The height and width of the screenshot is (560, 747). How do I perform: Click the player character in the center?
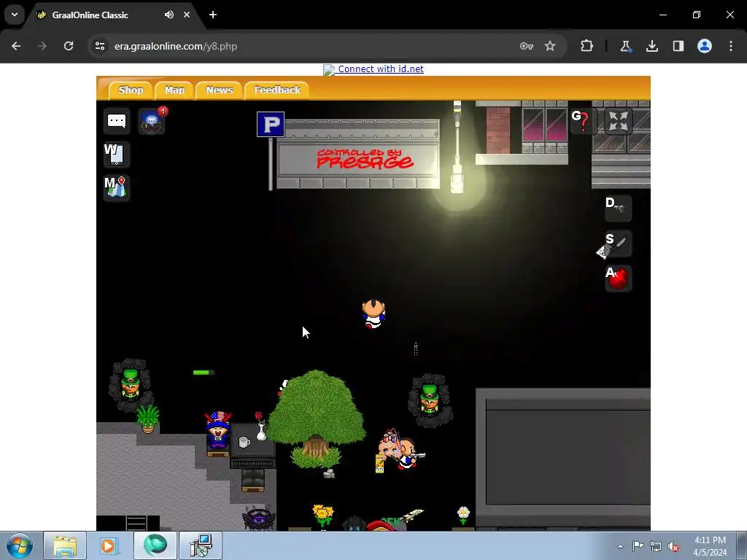pyautogui.click(x=373, y=314)
